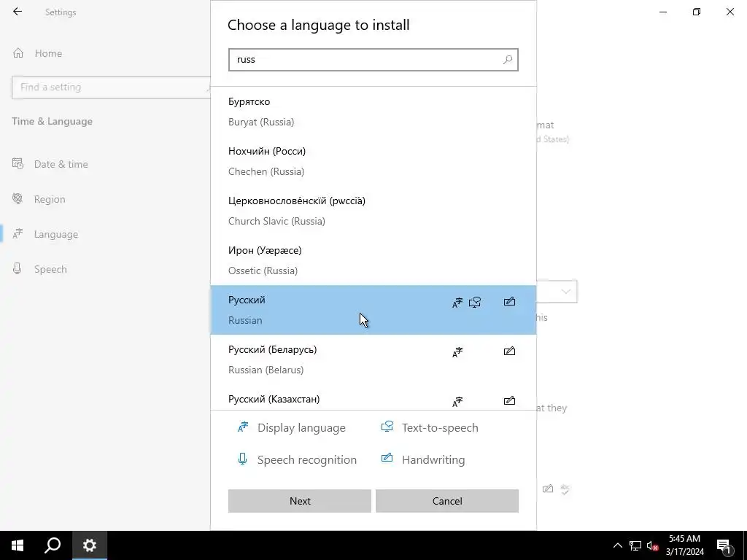Click the Home icon in Settings sidebar

point(18,52)
